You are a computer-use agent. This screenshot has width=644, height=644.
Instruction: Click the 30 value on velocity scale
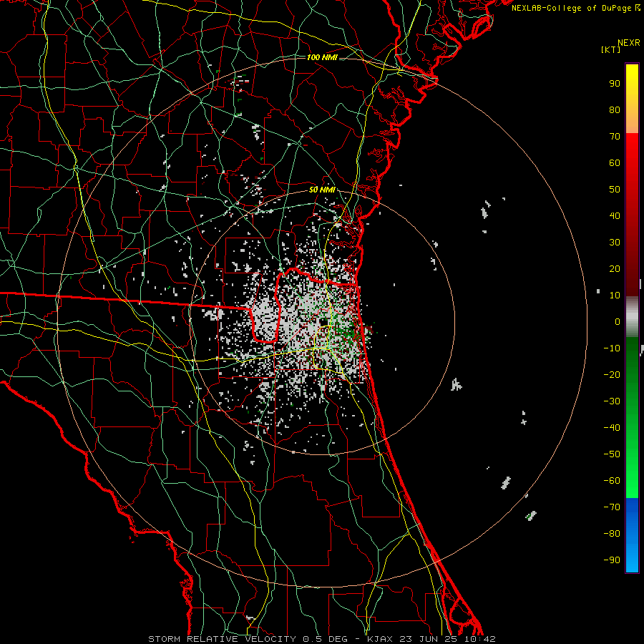coord(615,243)
